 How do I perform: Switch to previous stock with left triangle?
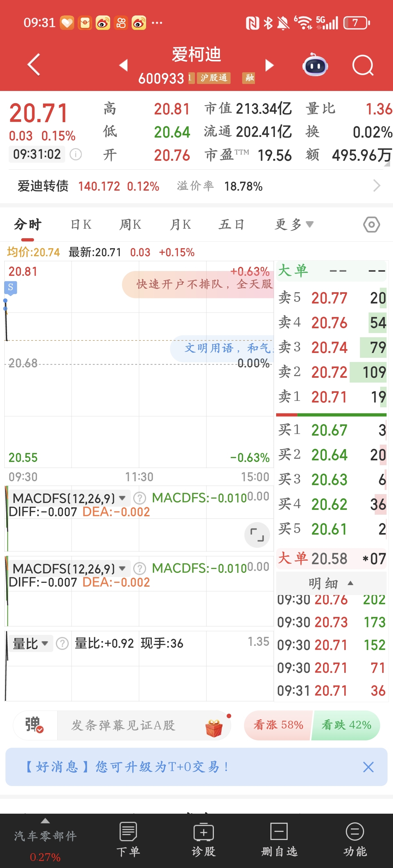tap(124, 65)
